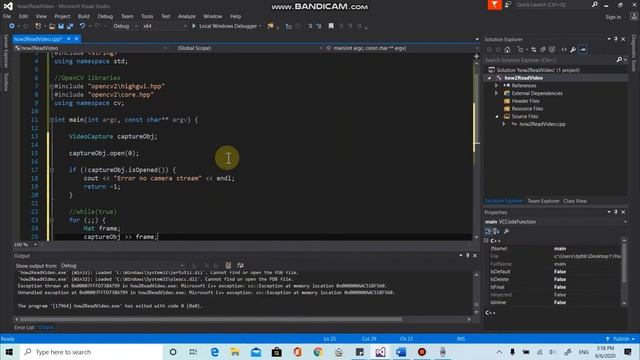Start Local Windows Debugger

(227, 26)
